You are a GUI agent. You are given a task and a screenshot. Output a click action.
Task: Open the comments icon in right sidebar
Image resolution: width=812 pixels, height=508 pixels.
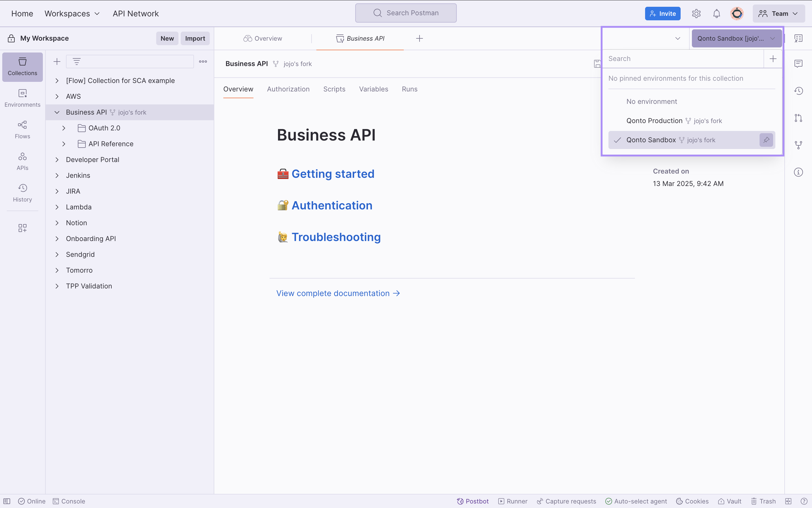click(798, 63)
